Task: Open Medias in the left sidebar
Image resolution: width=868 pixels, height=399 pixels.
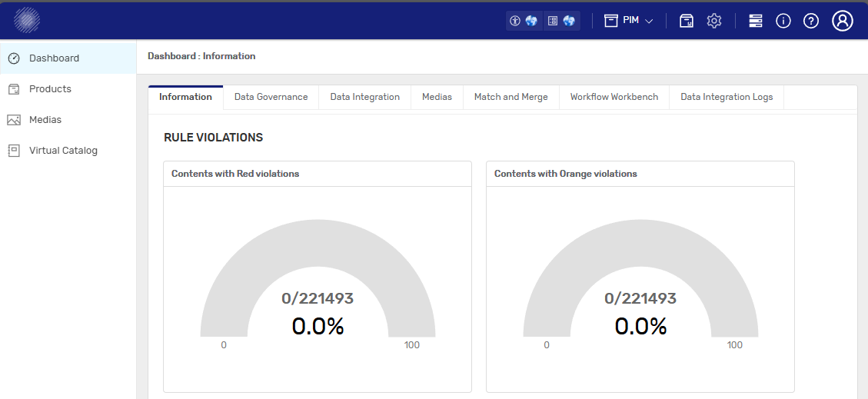Action: coord(68,119)
